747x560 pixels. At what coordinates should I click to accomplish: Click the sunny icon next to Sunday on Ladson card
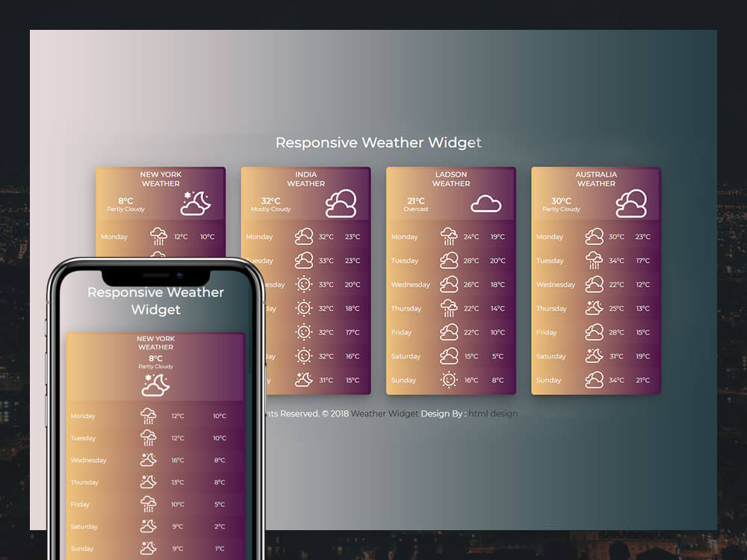point(449,379)
